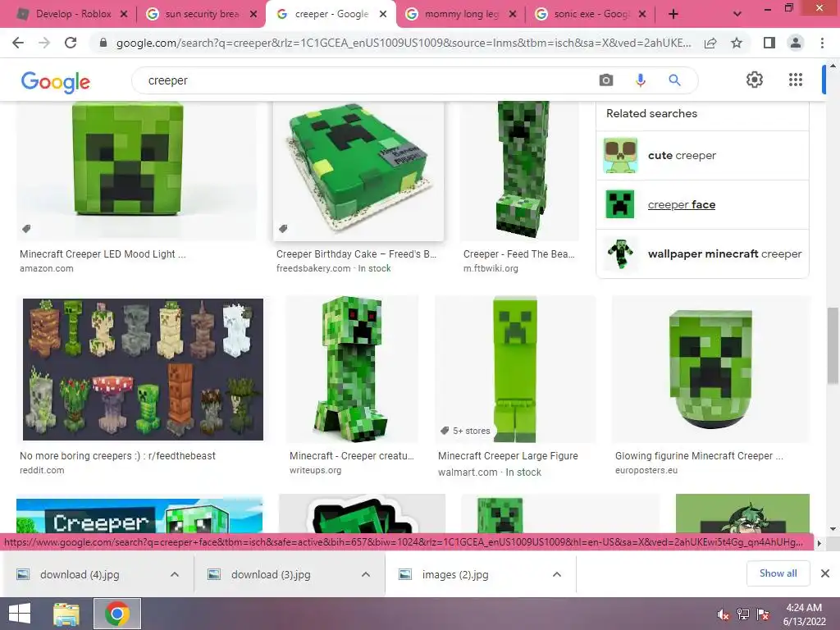Open a new browser tab
The image size is (840, 630).
click(673, 15)
